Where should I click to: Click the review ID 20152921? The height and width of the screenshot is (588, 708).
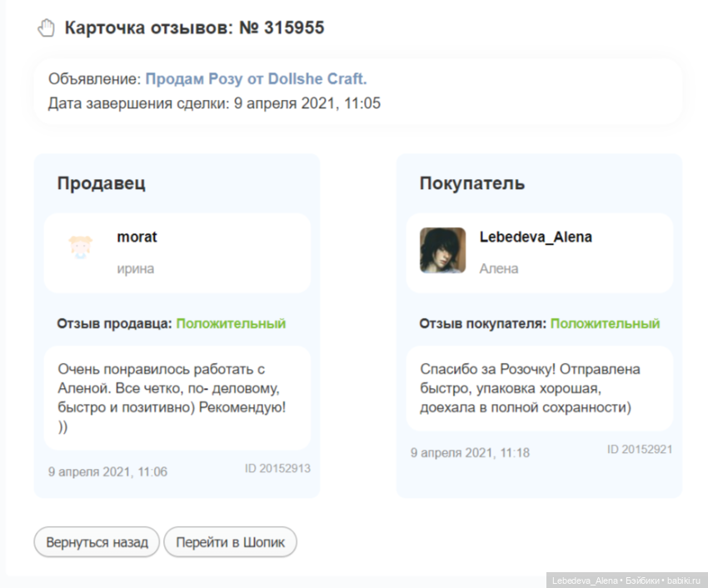pos(640,450)
